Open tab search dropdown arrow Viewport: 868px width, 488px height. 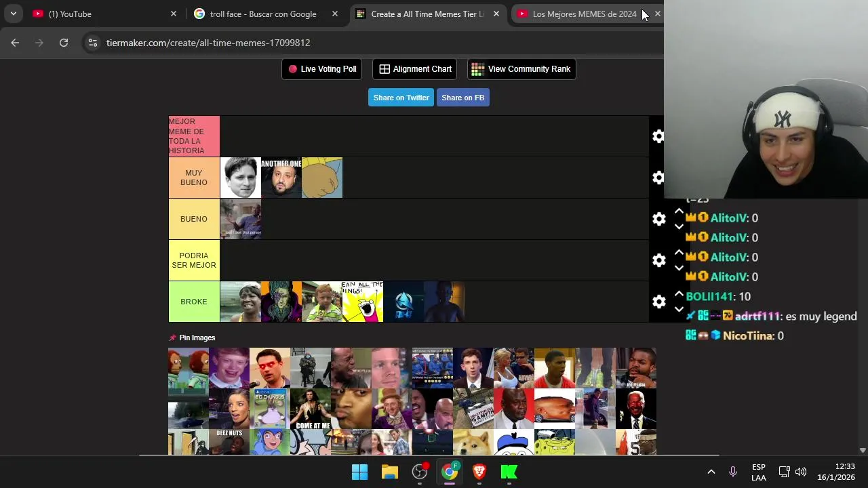click(x=13, y=14)
